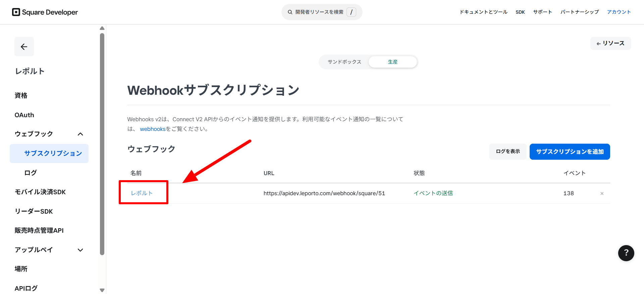644x294 pixels.
Task: Click sidebar scrollbar down arrow
Action: point(102,290)
